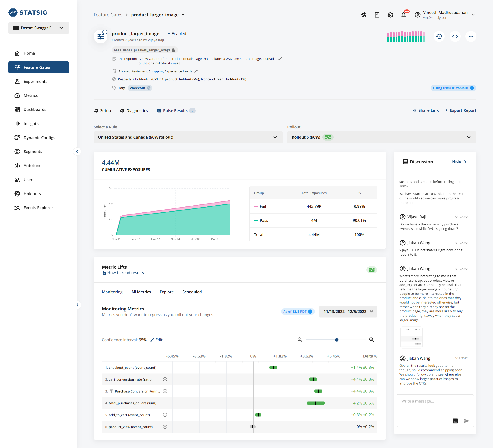Adjust the metric delta zoom slider
Screen dimensions: 493x448
pyautogui.click(x=337, y=339)
